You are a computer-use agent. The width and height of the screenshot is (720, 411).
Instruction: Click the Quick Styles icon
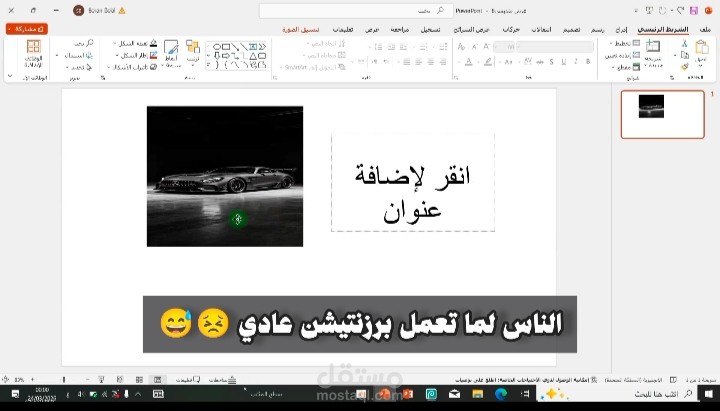tap(171, 48)
